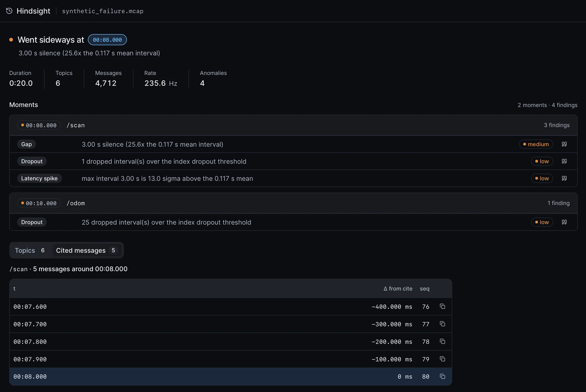Click the Hindsight history logo icon

[9, 11]
